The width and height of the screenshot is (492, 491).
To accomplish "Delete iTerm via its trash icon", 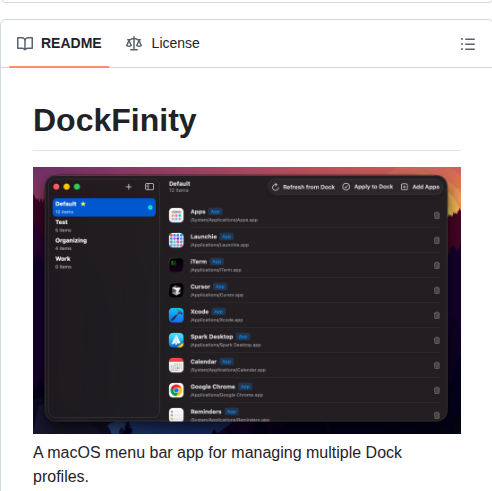I will (437, 266).
